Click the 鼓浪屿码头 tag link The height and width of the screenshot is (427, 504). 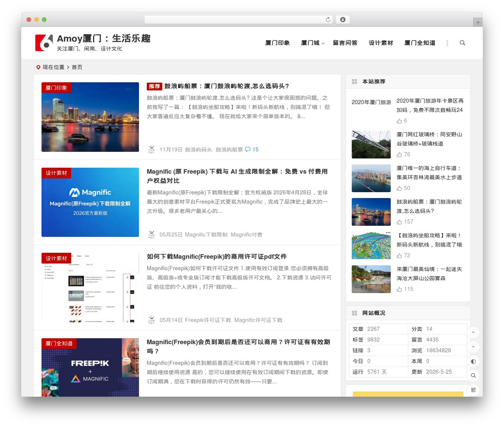coord(198,150)
